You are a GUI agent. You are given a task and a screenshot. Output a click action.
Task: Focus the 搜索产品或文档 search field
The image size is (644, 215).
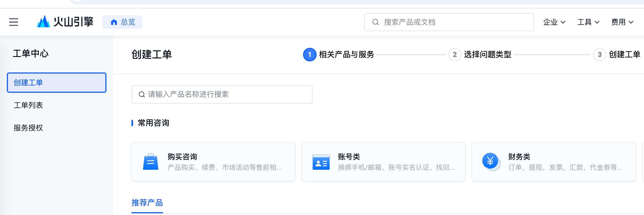tap(449, 22)
